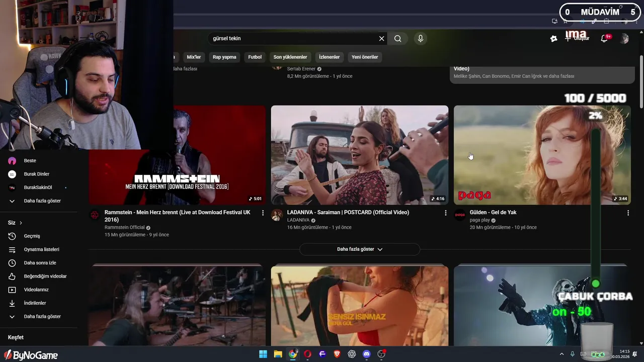Open the LADANIVA Saraiman video thumbnail

[x=360, y=155]
